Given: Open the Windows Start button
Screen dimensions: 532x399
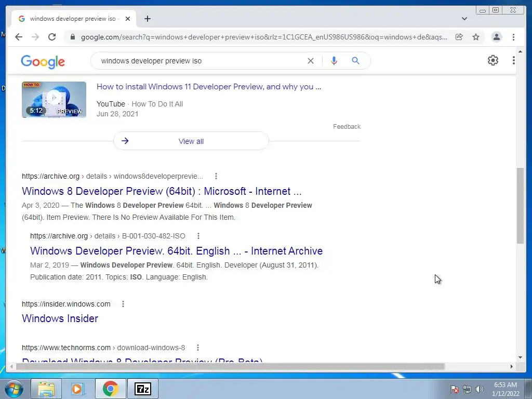Looking at the screenshot, I should point(14,389).
